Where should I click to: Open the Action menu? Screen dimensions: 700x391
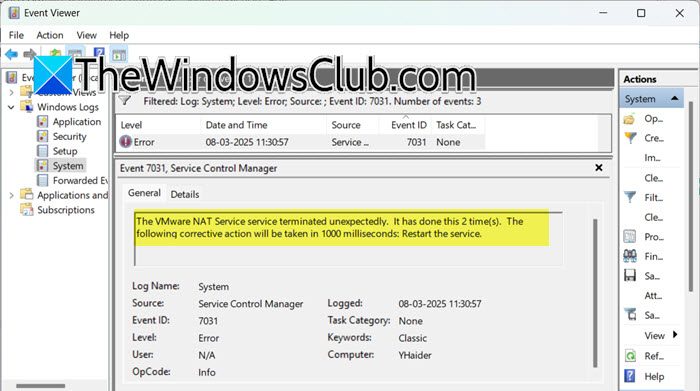(x=50, y=35)
